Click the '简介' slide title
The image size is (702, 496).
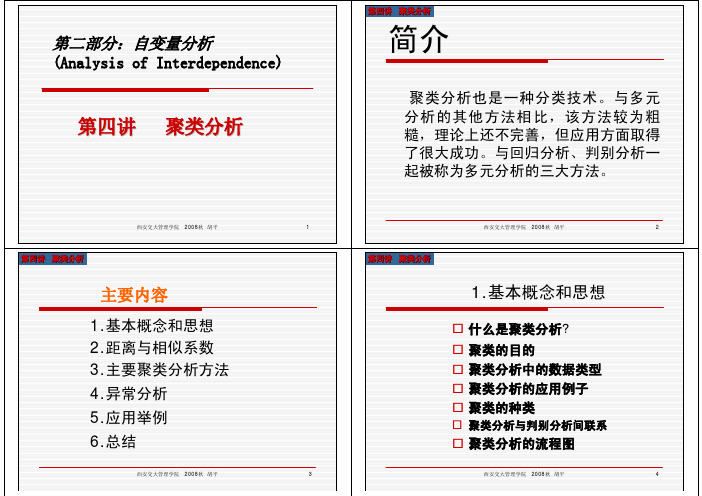pyautogui.click(x=419, y=39)
